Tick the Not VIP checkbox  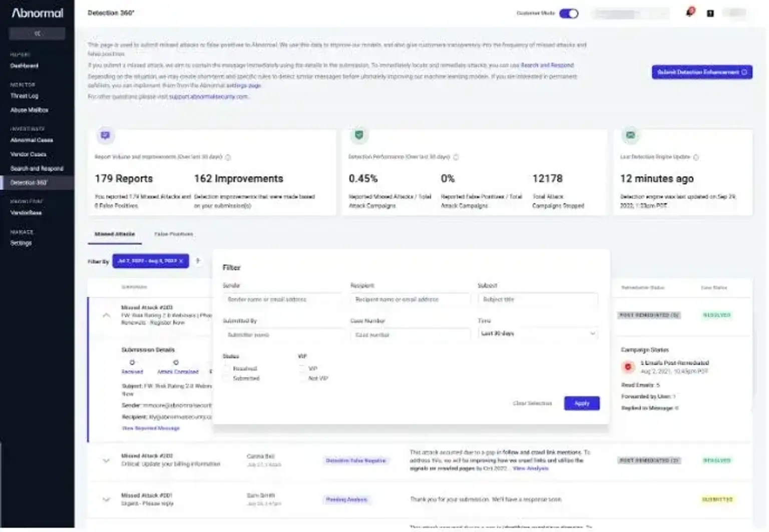coord(302,379)
